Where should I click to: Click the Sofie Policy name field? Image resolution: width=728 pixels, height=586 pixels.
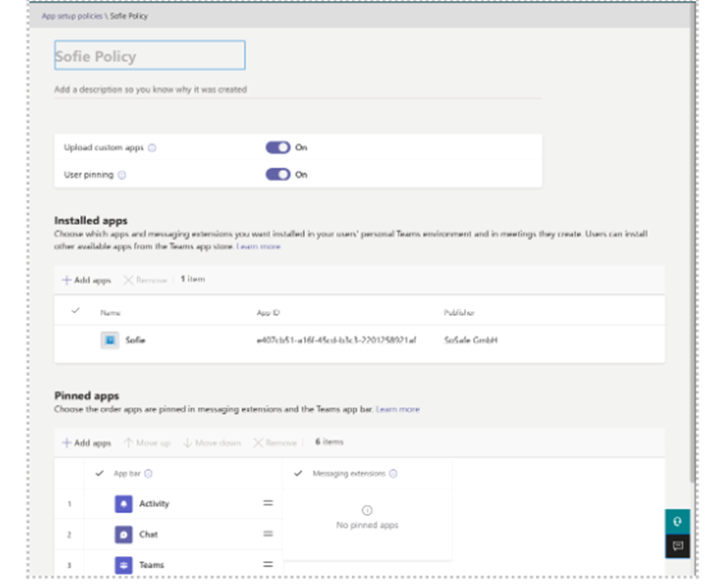click(x=149, y=56)
